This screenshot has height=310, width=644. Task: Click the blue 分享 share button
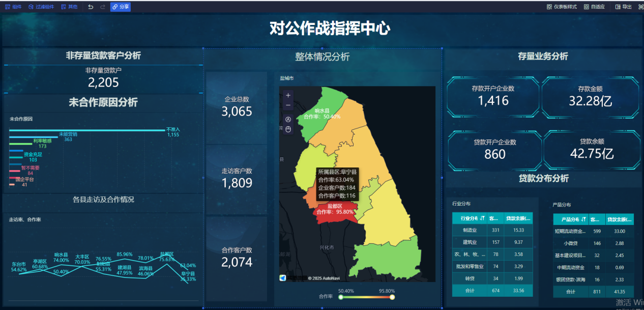tap(121, 7)
